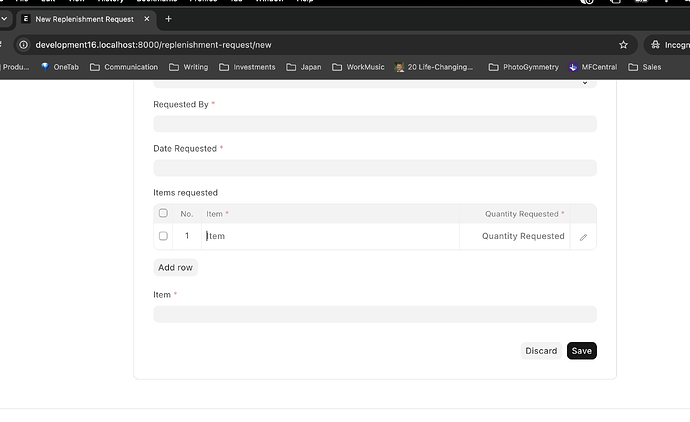Click the Quantity Requested cell in row 1

(x=515, y=236)
